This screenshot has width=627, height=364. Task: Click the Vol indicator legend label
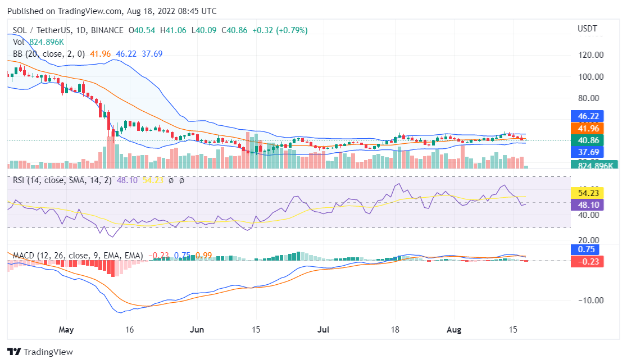pyautogui.click(x=19, y=42)
